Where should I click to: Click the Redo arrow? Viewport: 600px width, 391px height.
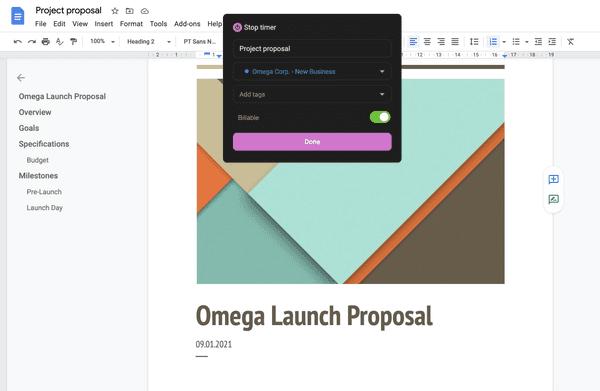click(x=32, y=41)
